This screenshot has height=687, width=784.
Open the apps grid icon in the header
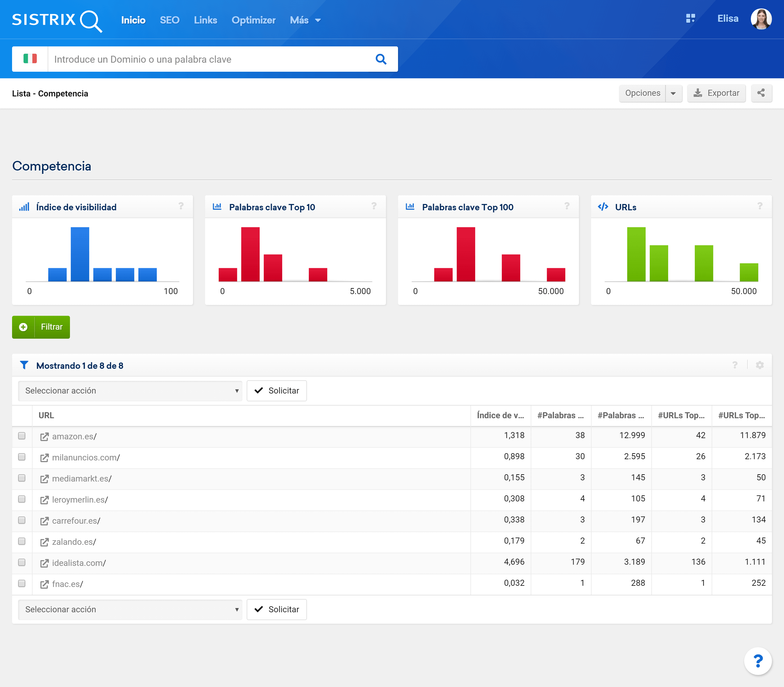pyautogui.click(x=690, y=18)
